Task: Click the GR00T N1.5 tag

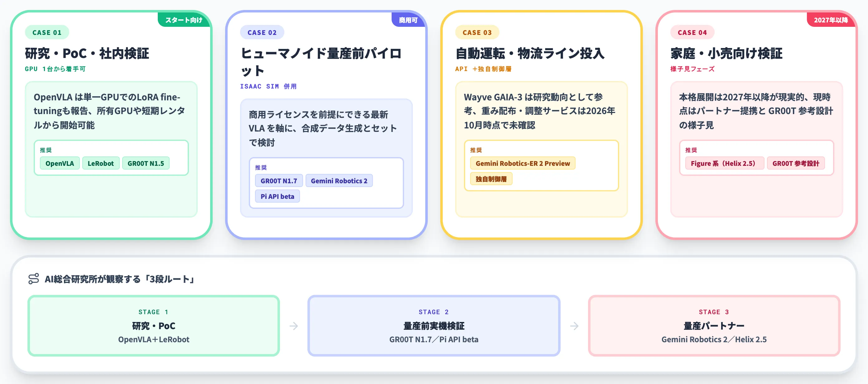Action: click(146, 163)
